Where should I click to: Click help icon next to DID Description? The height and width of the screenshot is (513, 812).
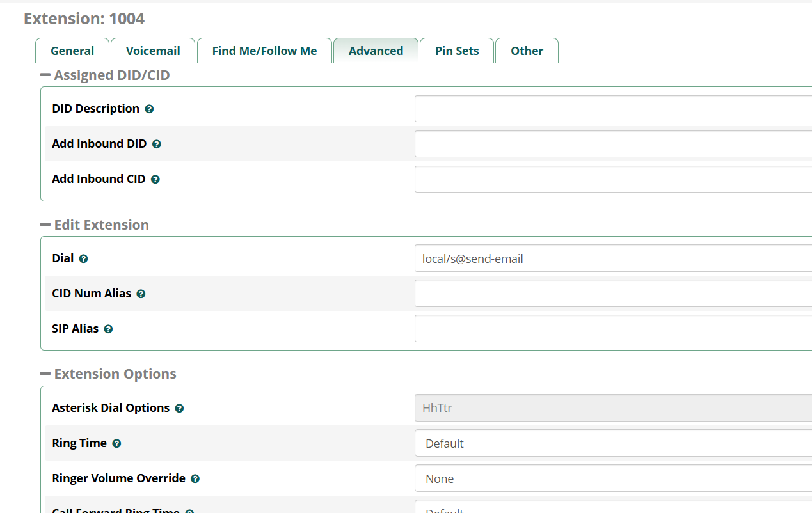pos(149,109)
